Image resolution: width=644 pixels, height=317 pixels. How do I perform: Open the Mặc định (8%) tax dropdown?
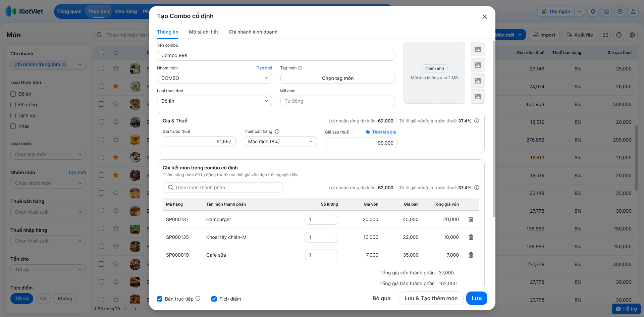pos(280,142)
